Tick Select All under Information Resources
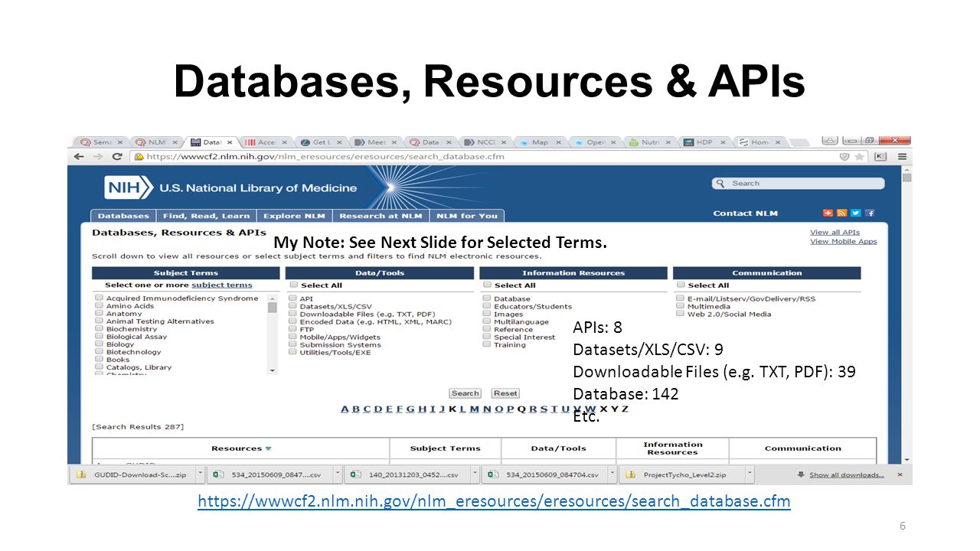Image resolution: width=980 pixels, height=551 pixels. click(x=487, y=285)
